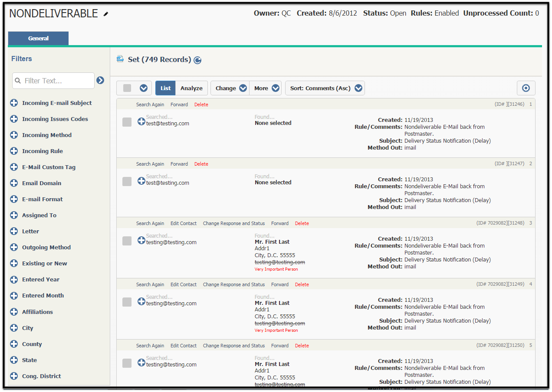Tick the checkbox for record 3
552x392 pixels.
coord(127,241)
